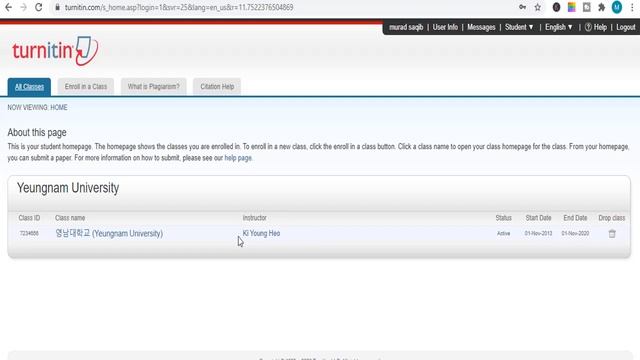Click the address bar URL field

click(x=286, y=7)
